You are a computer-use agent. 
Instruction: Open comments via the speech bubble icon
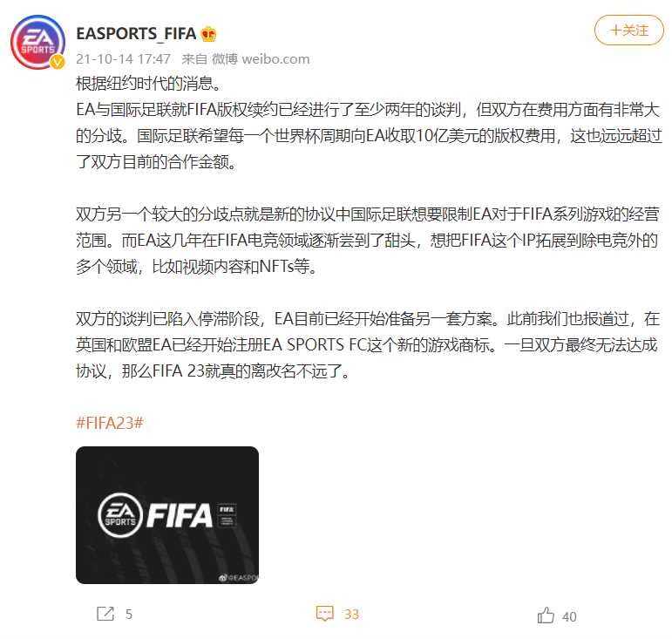click(324, 614)
